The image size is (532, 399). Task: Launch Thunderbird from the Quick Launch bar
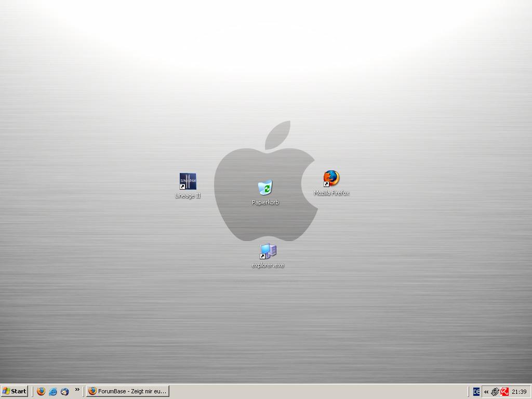65,391
